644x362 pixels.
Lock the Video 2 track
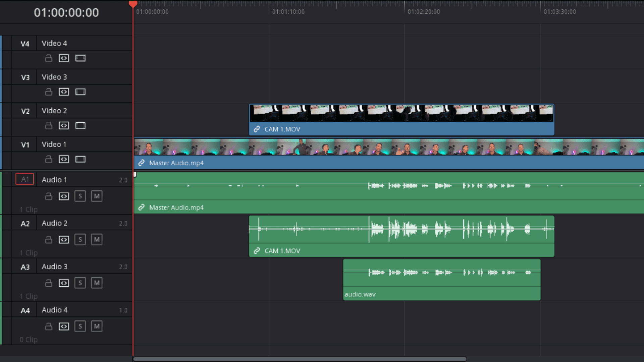[x=49, y=126]
